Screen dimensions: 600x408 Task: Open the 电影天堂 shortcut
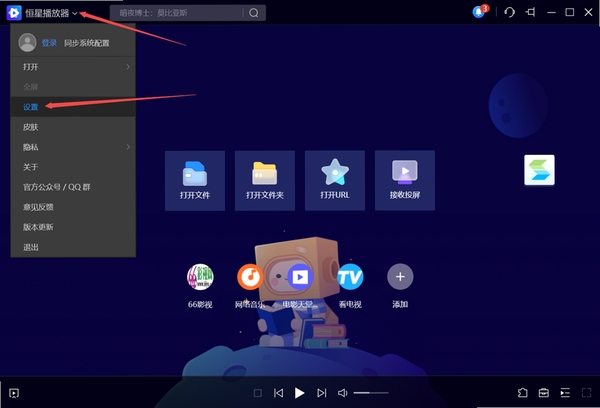tap(300, 277)
